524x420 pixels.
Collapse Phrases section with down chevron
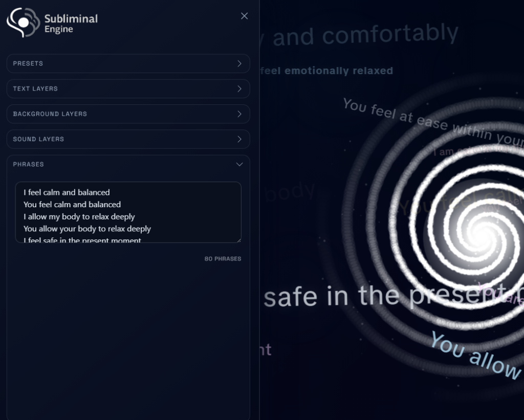(239, 164)
